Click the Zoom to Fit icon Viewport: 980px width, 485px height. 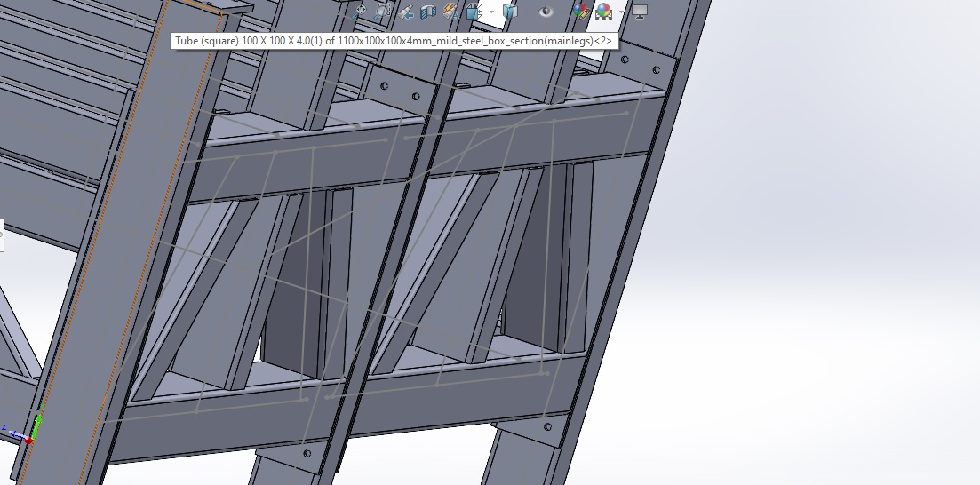[360, 12]
